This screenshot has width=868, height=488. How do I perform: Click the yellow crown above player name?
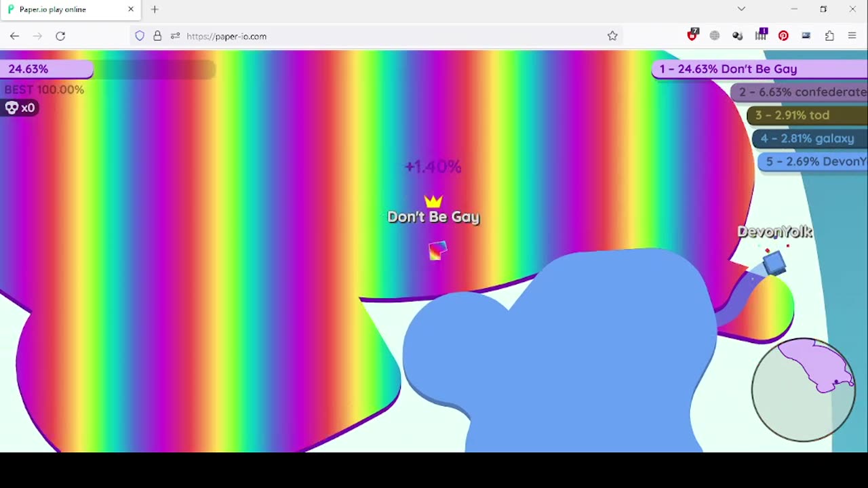433,201
